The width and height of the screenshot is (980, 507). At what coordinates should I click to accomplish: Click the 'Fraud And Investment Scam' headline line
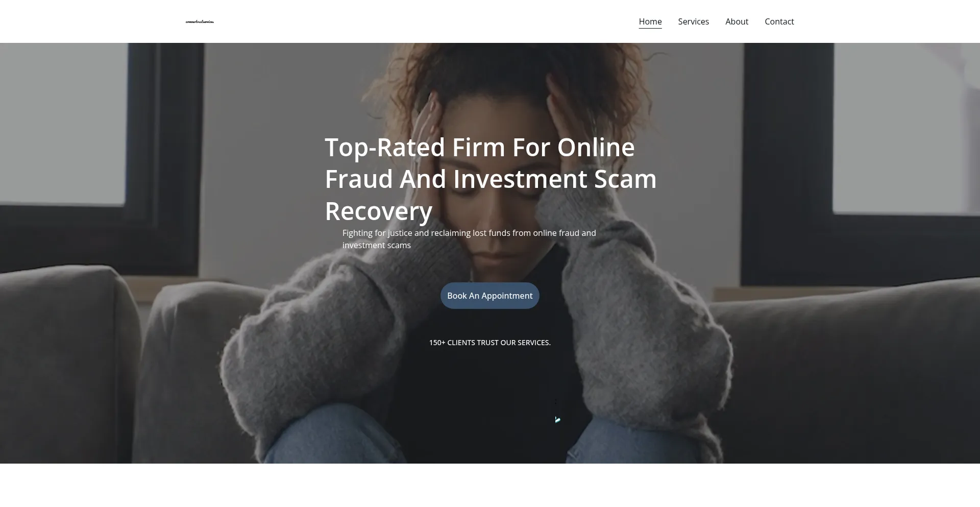tap(491, 179)
